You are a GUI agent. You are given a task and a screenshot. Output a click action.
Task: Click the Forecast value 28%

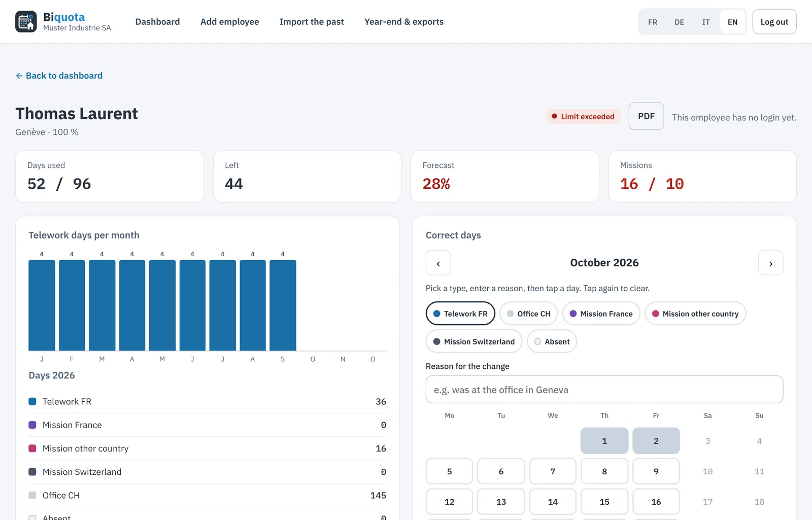[436, 184]
